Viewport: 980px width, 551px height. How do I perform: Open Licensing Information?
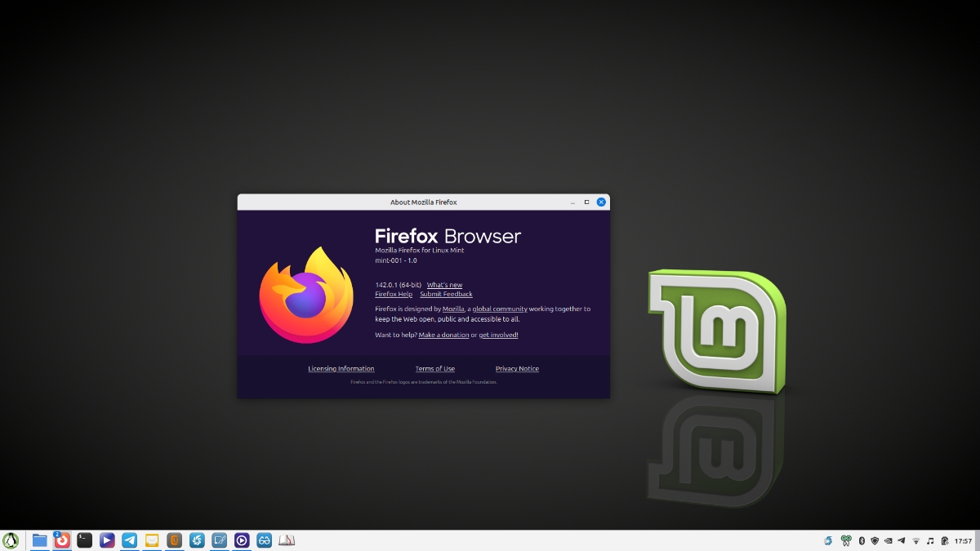pos(341,369)
